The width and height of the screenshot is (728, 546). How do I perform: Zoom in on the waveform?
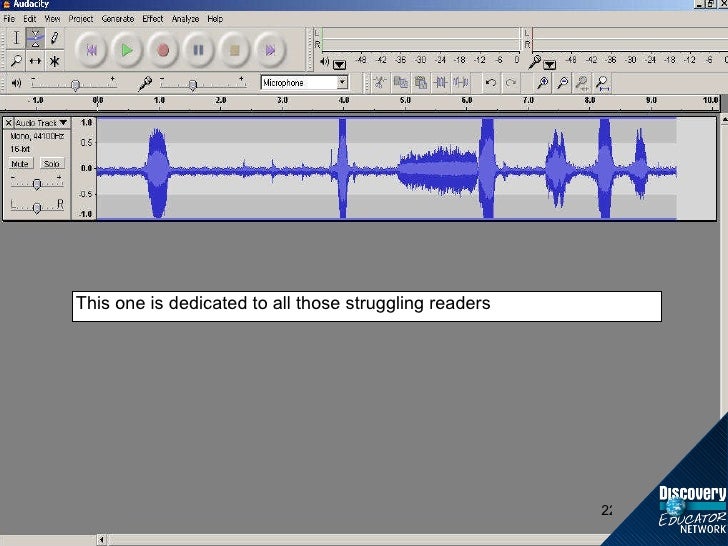click(542, 83)
